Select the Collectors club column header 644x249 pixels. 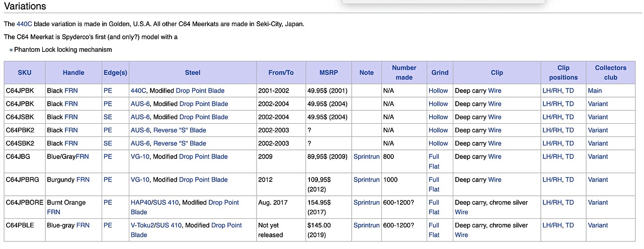coord(611,72)
